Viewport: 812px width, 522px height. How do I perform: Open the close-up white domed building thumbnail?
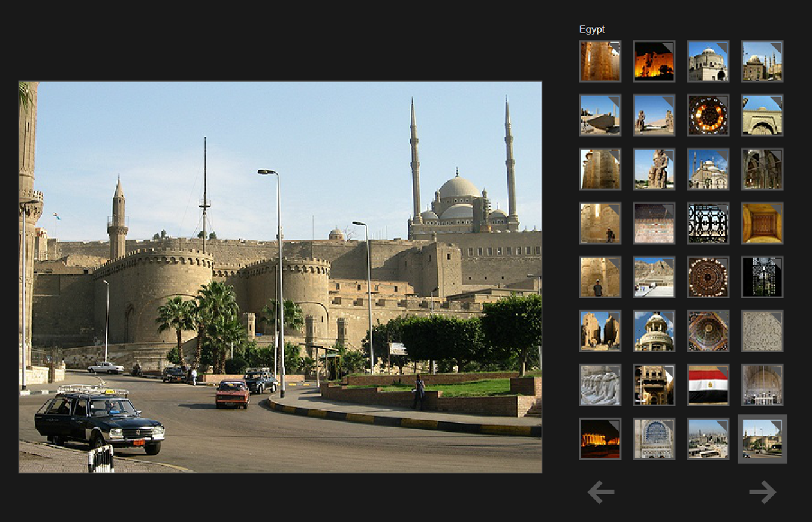[x=708, y=61]
